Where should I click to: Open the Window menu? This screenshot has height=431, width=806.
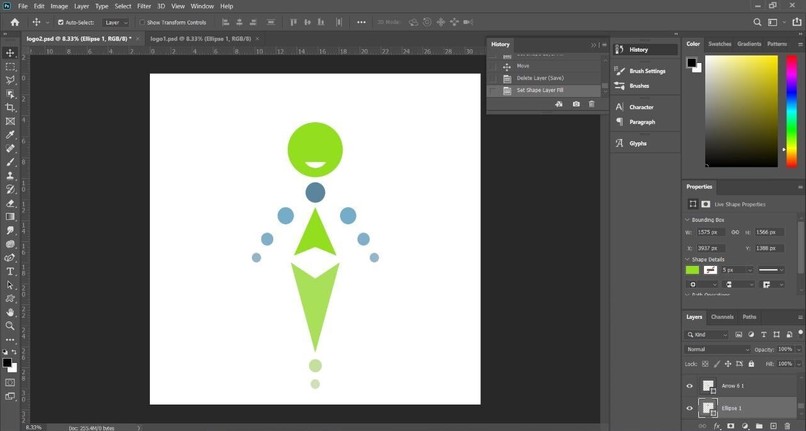coord(202,6)
